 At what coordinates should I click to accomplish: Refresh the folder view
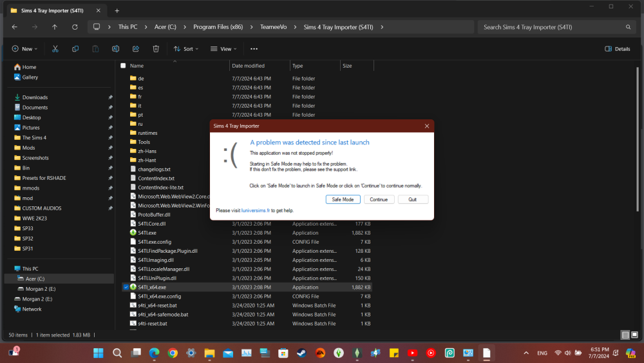pos(75,27)
